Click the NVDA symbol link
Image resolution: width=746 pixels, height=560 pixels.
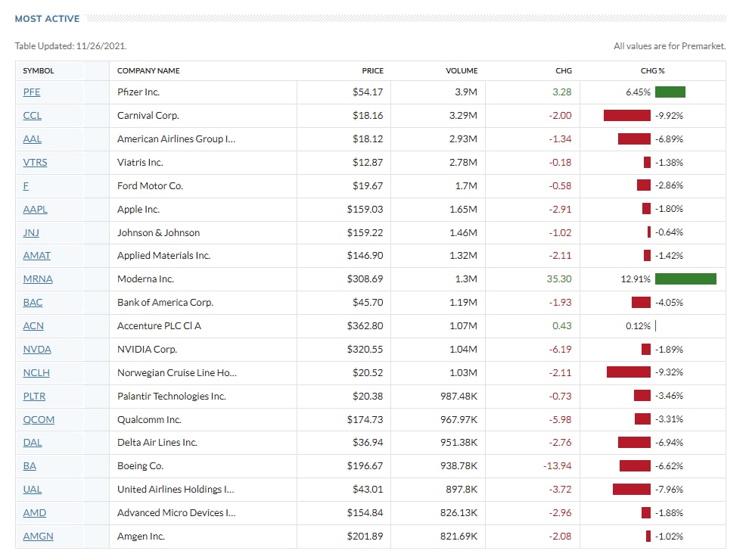pos(37,349)
